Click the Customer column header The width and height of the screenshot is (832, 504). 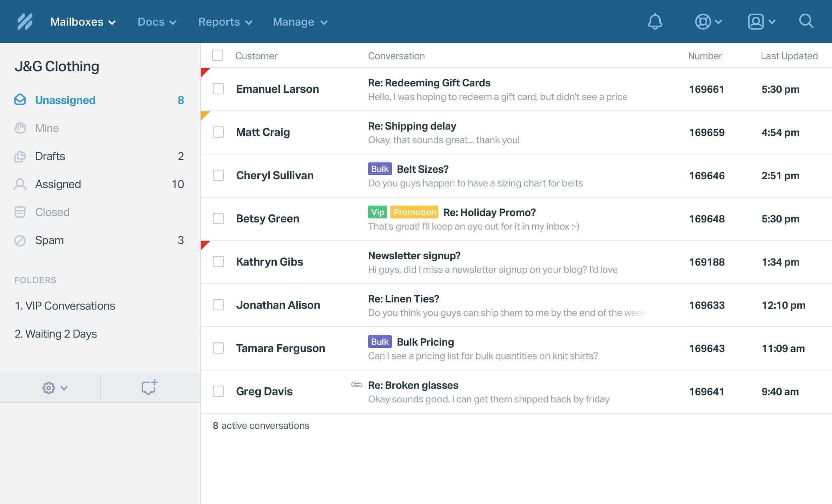tap(256, 56)
